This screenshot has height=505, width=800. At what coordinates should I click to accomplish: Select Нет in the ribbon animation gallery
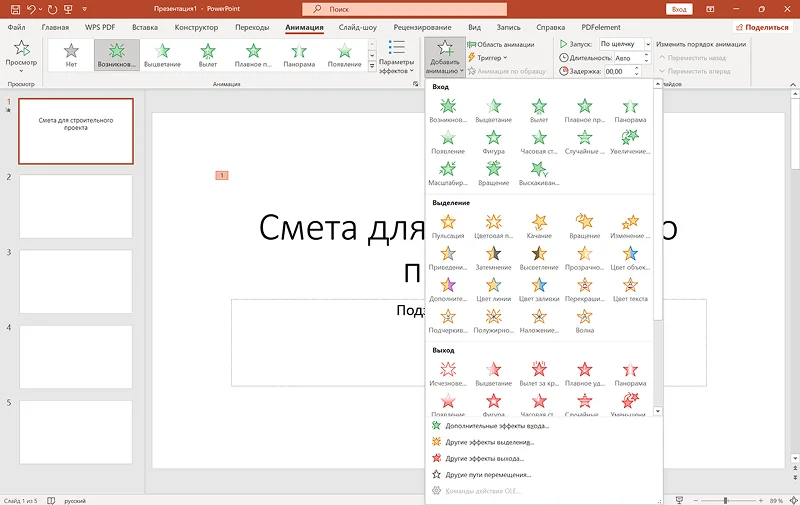pos(70,55)
